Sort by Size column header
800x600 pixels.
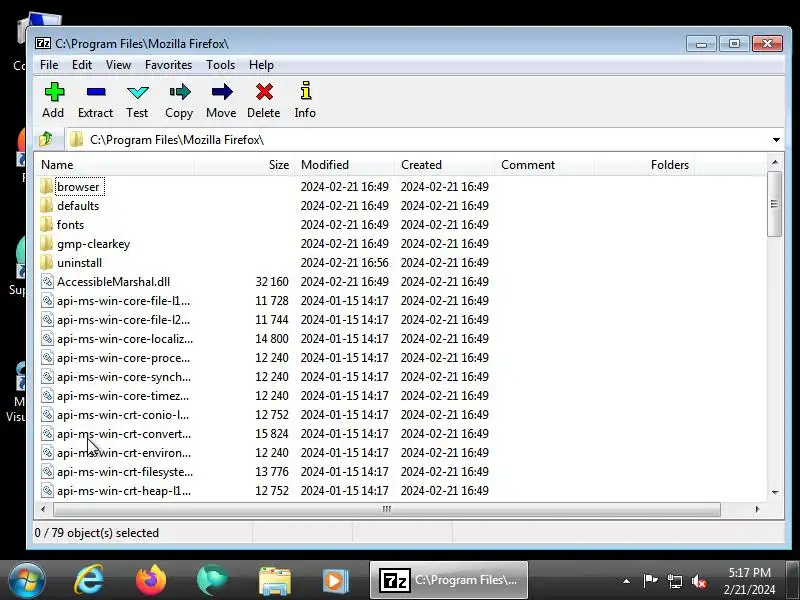[x=244, y=165]
